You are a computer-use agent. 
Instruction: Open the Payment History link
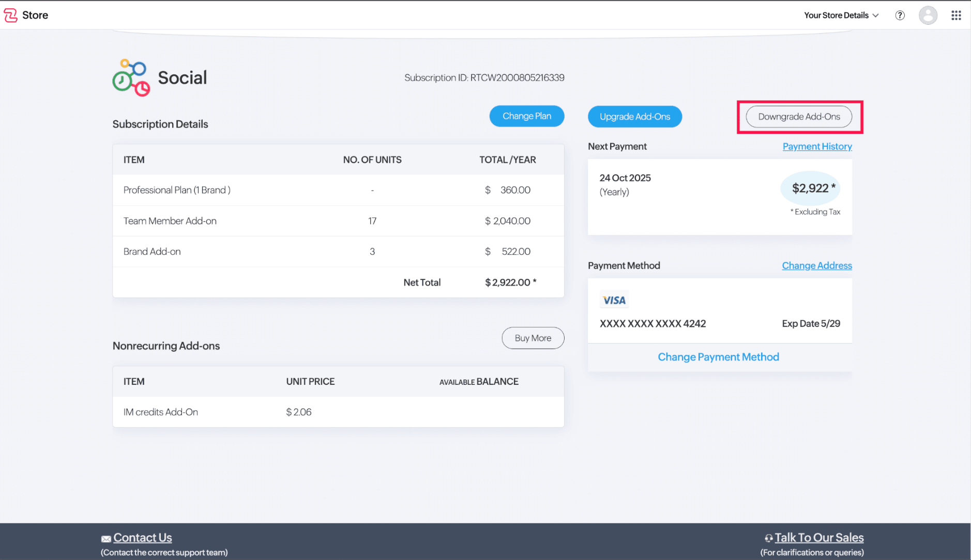[817, 146]
